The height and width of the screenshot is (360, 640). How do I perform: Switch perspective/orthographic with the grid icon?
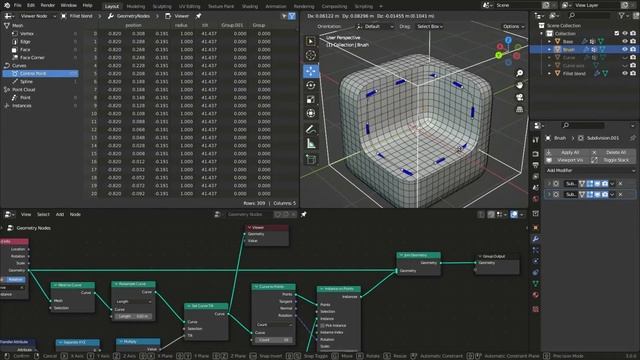point(519,109)
